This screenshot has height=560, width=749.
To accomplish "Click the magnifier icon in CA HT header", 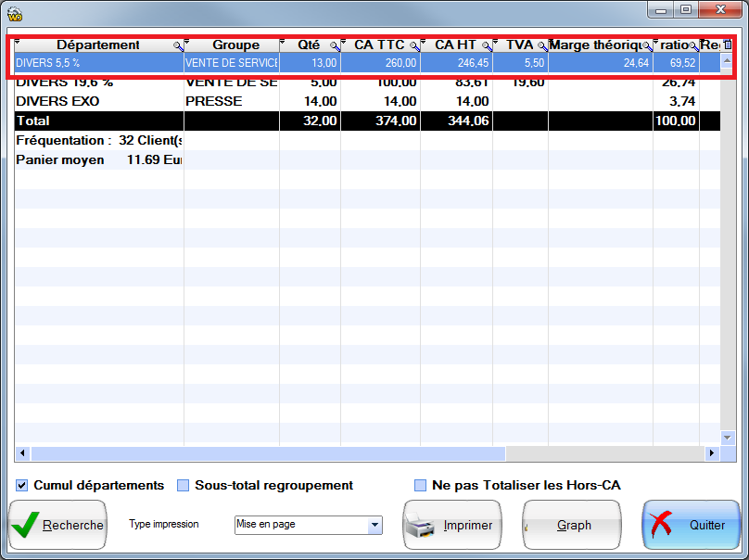I will point(486,45).
